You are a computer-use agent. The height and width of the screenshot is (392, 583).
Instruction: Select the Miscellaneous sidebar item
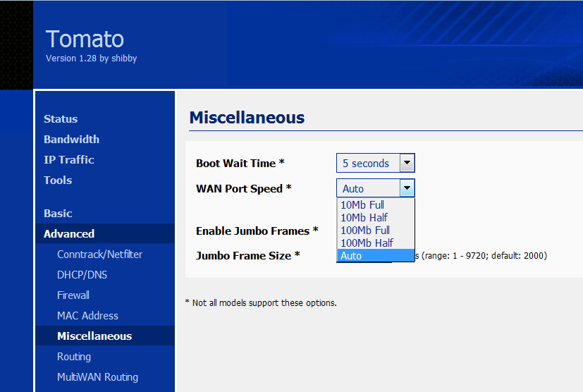coord(105,336)
